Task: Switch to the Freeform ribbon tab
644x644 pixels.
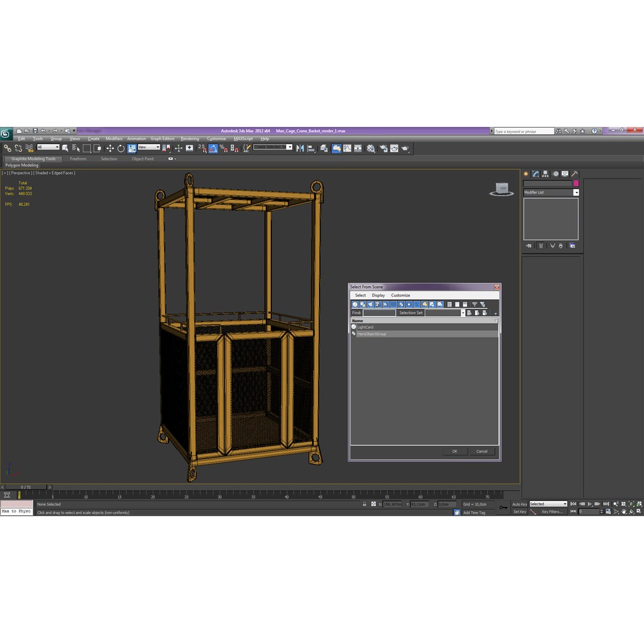Action: coord(78,159)
